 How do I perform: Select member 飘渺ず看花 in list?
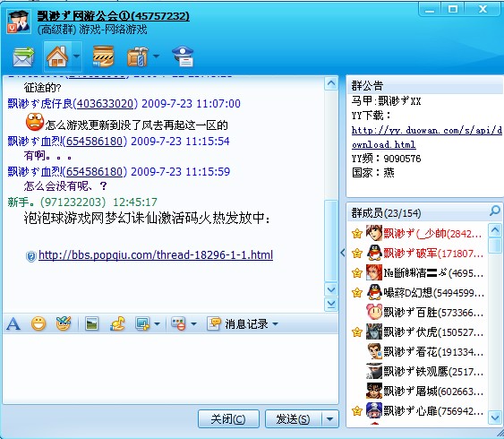point(417,352)
